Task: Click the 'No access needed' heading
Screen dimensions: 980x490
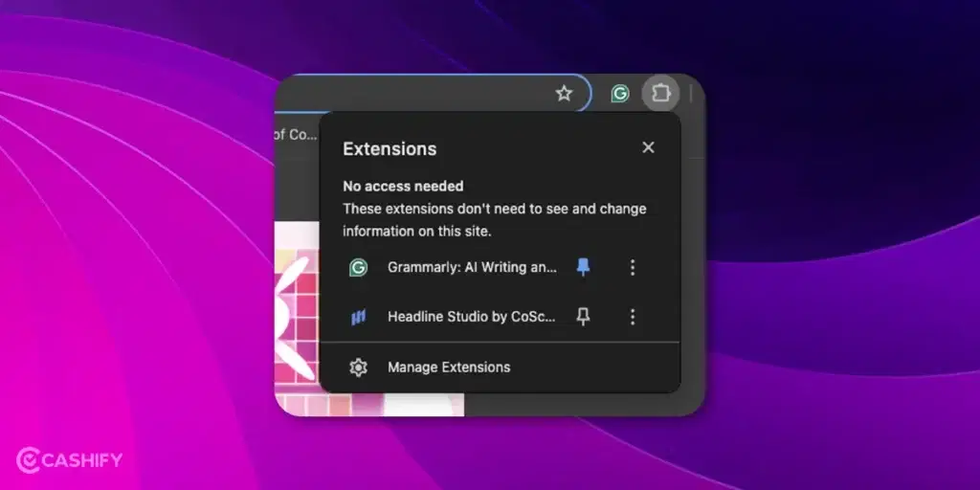Action: [403, 187]
